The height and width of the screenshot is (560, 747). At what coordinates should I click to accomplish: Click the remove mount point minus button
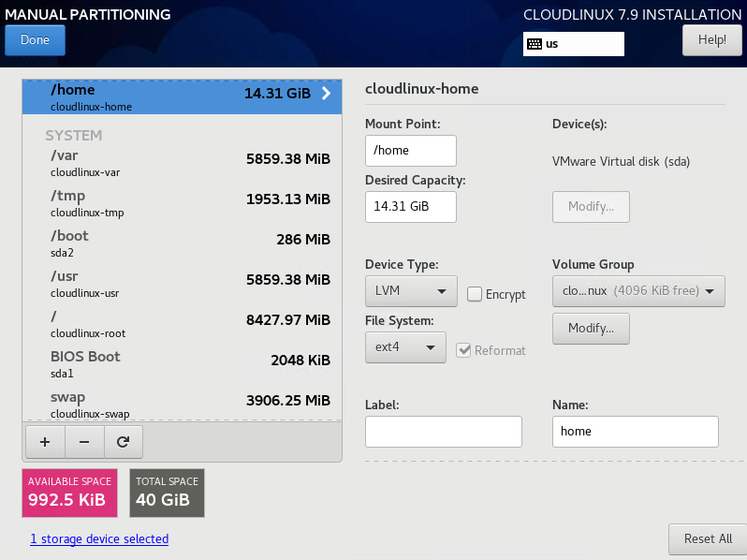point(84,442)
